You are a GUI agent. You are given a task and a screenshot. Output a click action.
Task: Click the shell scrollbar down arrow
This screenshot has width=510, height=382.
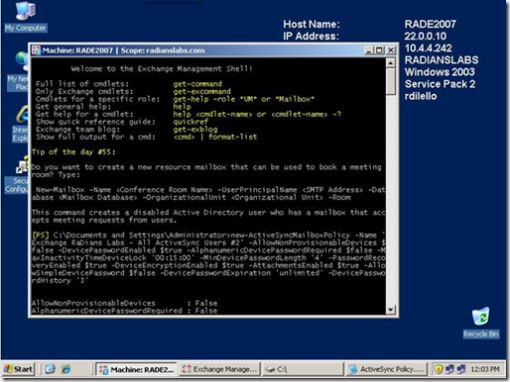pyautogui.click(x=391, y=310)
